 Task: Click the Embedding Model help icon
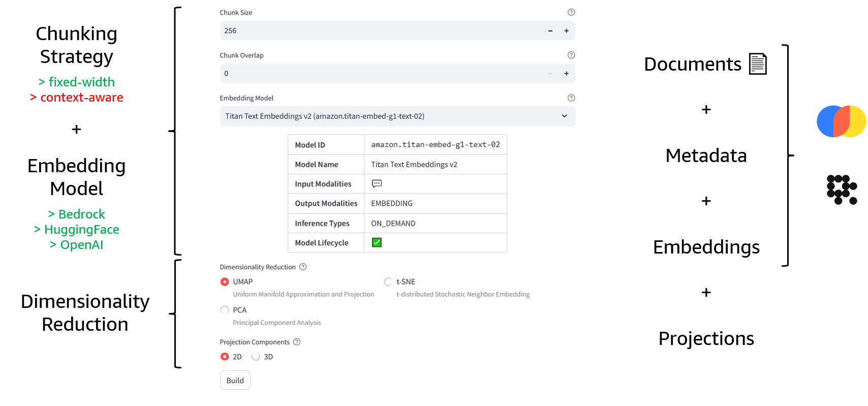(571, 98)
